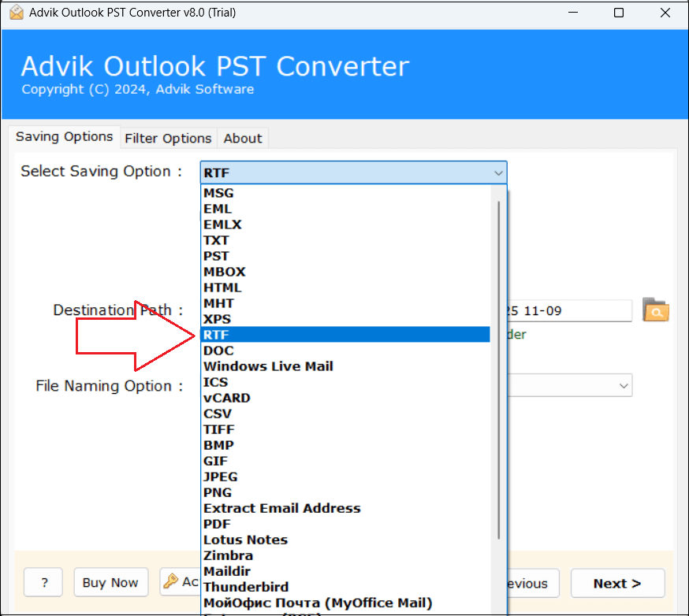Click the Destination Path input field

pos(569,311)
